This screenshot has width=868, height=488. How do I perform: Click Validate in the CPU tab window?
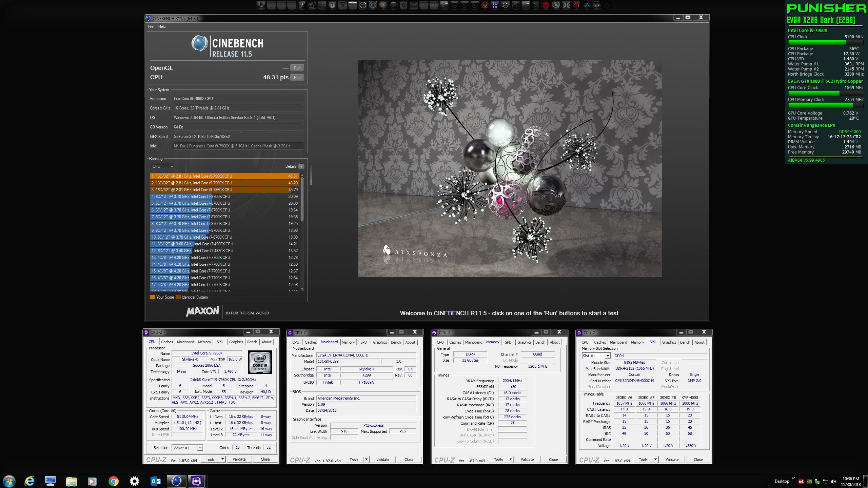point(239,460)
